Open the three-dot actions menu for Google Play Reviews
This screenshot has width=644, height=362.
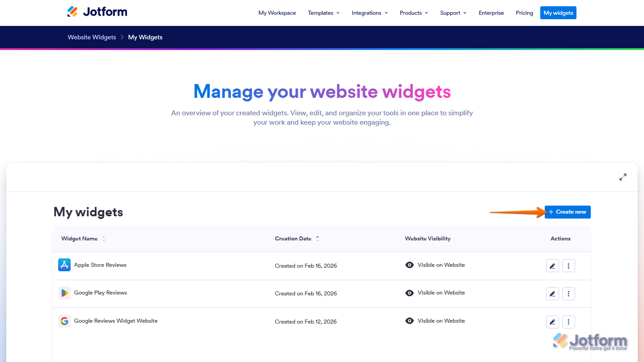click(568, 294)
